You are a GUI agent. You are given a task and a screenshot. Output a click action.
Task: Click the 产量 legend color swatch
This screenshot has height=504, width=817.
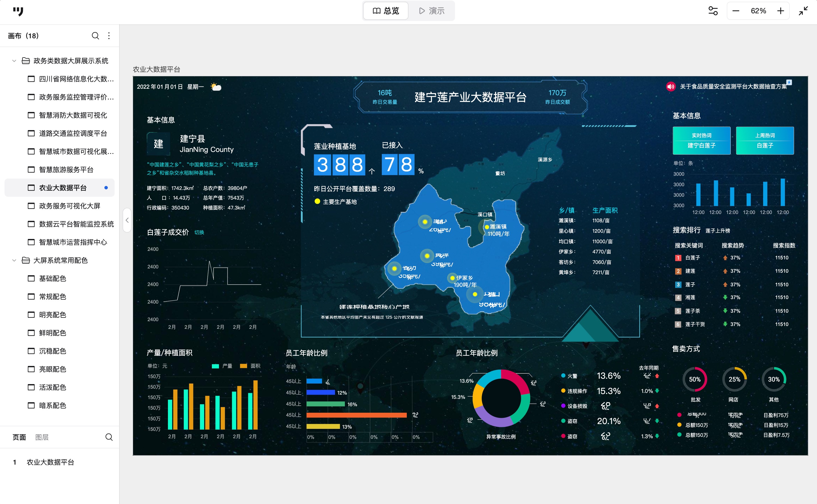pos(215,366)
